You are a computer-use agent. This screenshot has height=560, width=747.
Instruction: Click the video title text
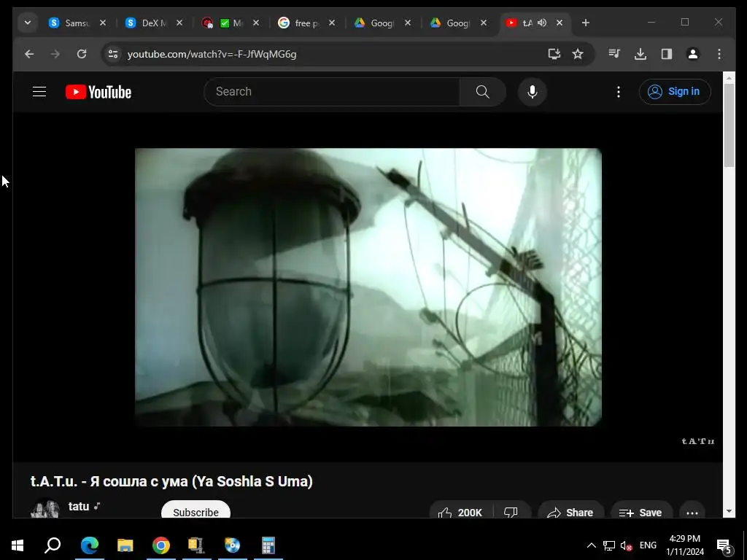[171, 481]
